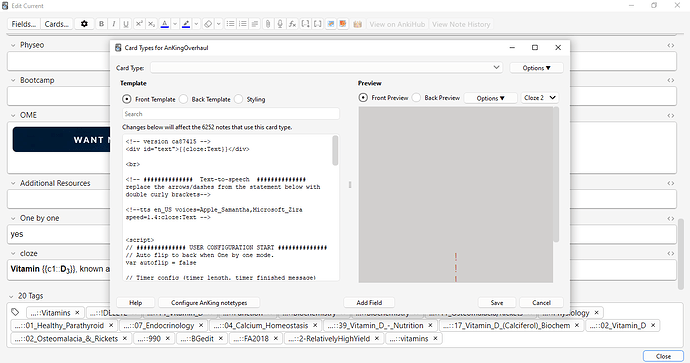Viewport: 690px width, 363px height.
Task: Click the orange add-on icon in toolbar
Action: point(343,24)
